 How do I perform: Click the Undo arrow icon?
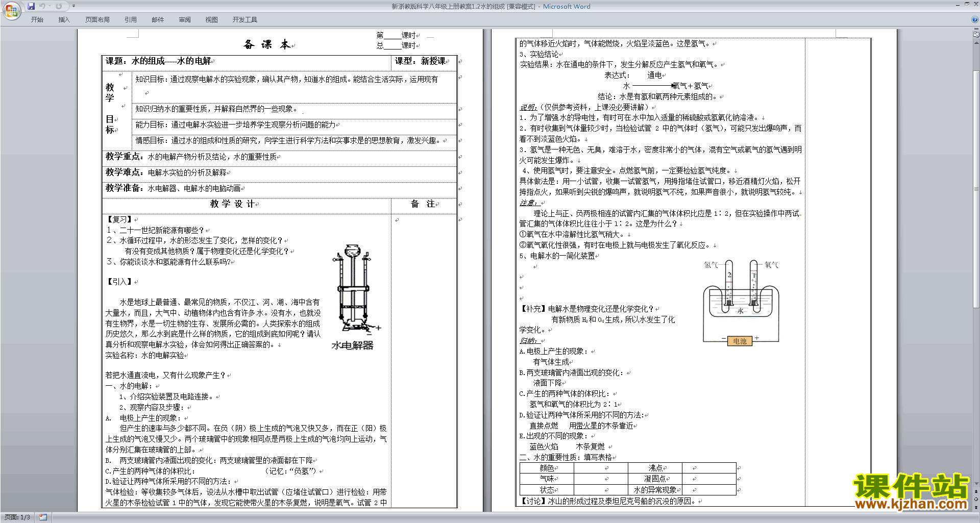(42, 6)
